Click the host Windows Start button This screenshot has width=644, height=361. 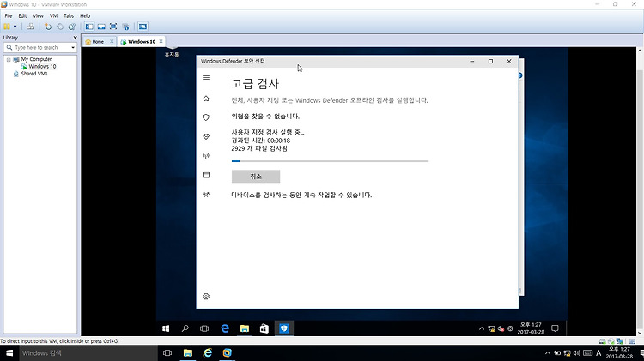click(9, 352)
